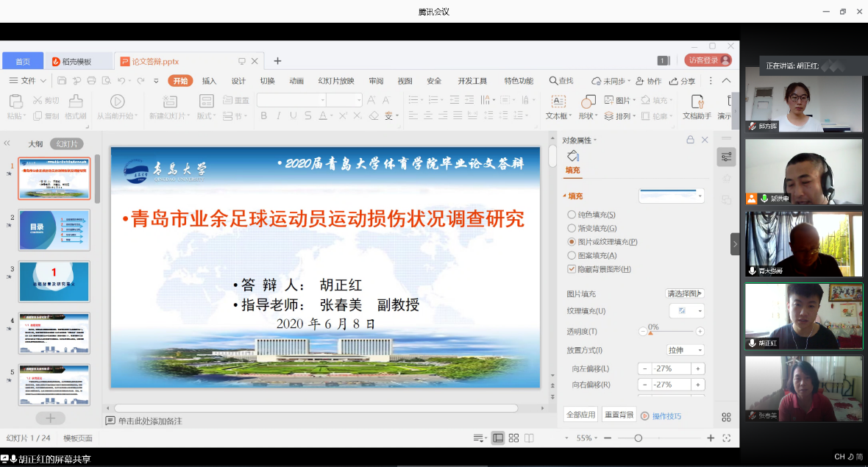
Task: Add a new slide with plus button
Action: coord(50,418)
